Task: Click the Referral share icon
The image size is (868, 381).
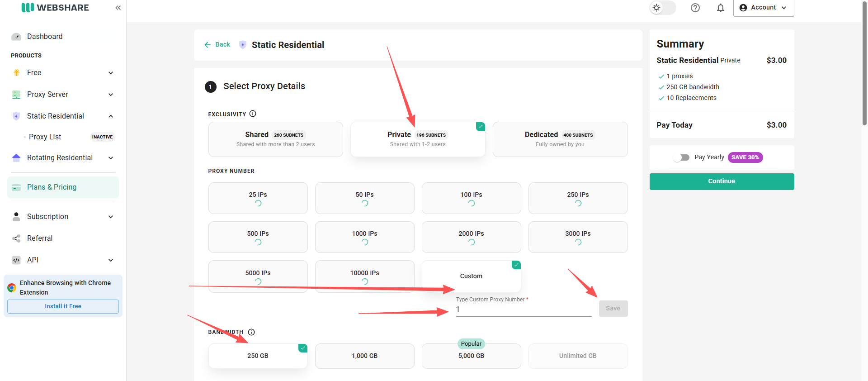Action: [16, 238]
